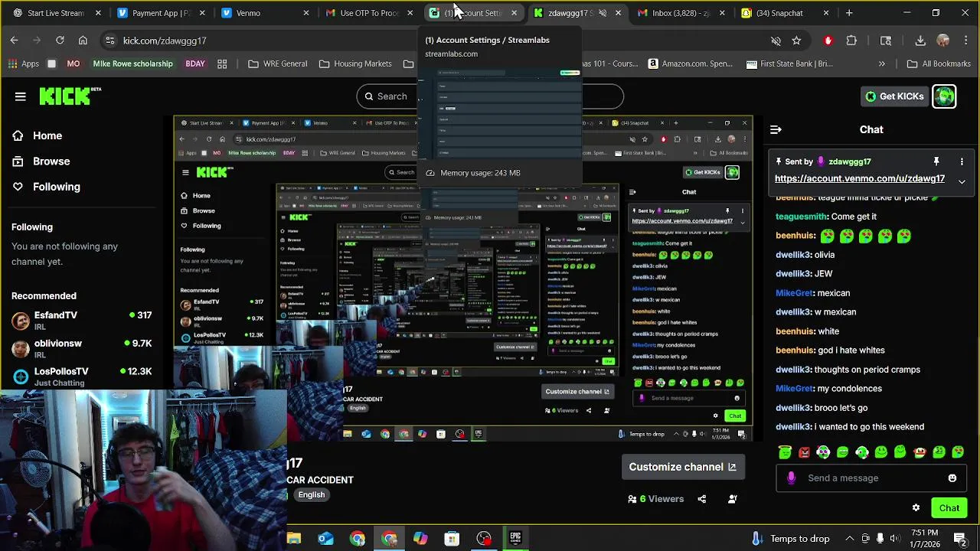Open chat settings gear icon
The width and height of the screenshot is (980, 551).
coord(916,507)
